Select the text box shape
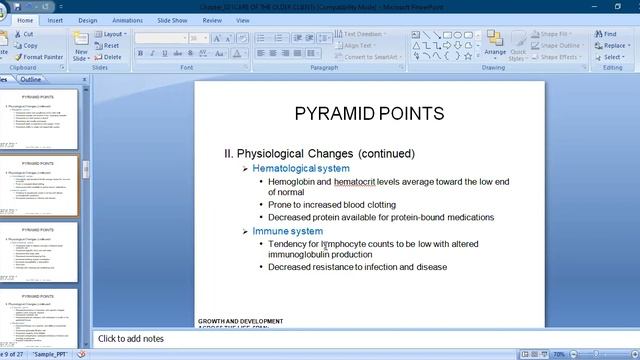The height and width of the screenshot is (360, 640). pos(416,35)
